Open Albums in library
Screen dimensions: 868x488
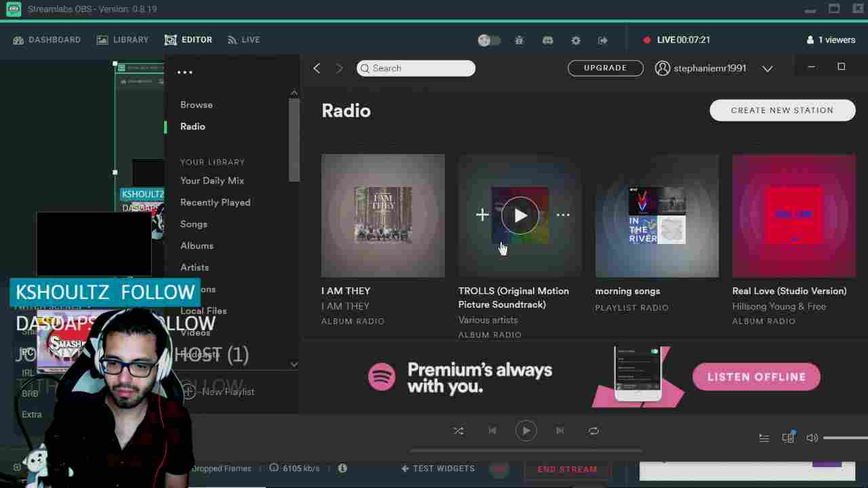click(197, 245)
